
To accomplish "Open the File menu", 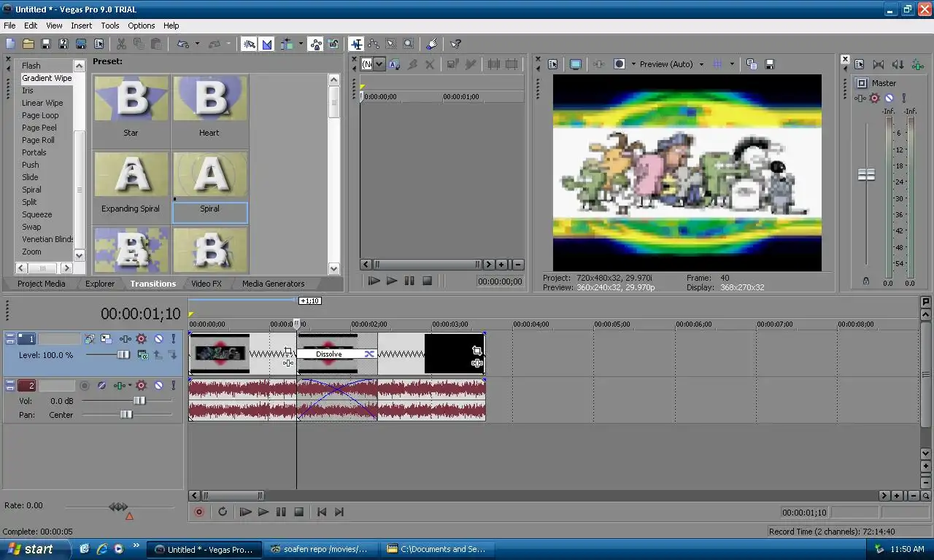I will click(9, 26).
